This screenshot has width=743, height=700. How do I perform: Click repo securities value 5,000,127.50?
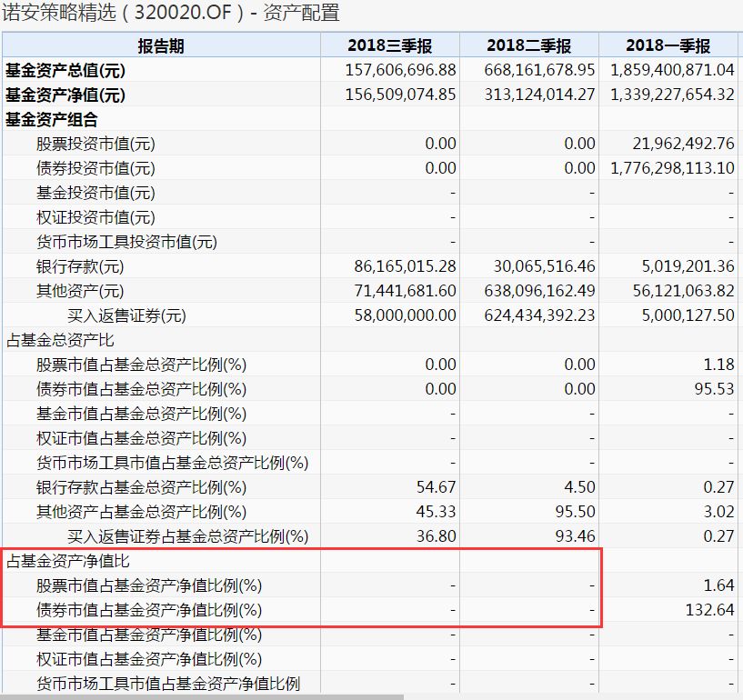[x=688, y=315]
